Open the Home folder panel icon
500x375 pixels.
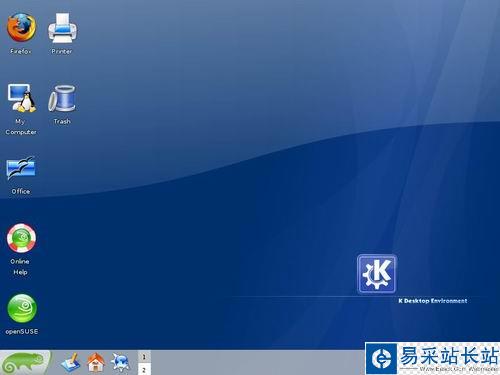[x=96, y=362]
